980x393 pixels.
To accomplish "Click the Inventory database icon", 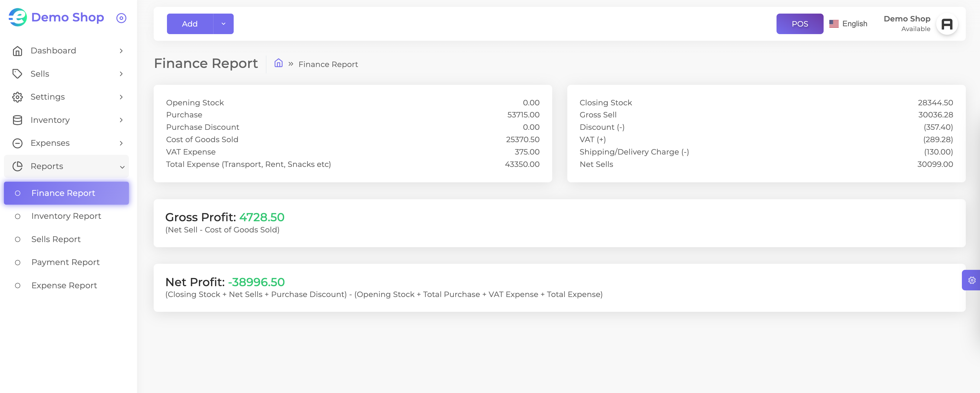I will [x=18, y=120].
